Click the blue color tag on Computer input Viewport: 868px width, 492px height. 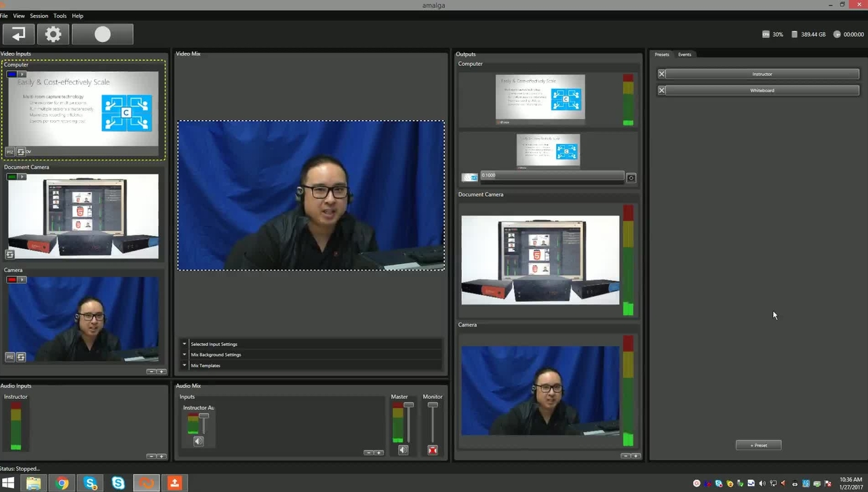pos(12,74)
